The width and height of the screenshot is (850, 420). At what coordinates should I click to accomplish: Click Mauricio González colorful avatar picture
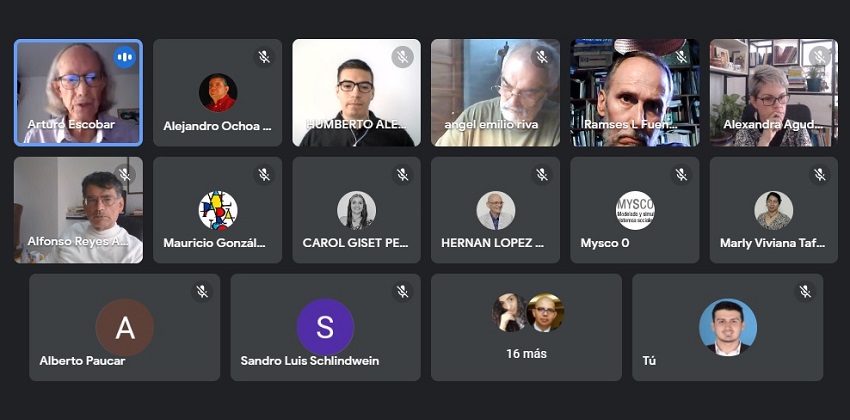tap(218, 210)
